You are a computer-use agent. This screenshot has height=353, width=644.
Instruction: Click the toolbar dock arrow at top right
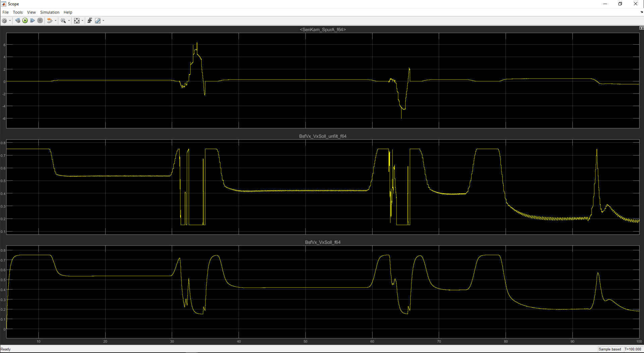tap(642, 12)
